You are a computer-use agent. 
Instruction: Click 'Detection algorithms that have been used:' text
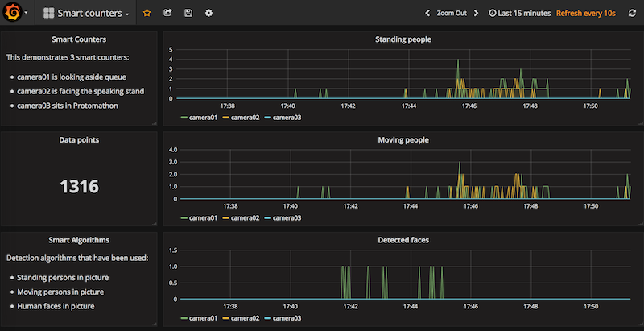click(x=77, y=258)
